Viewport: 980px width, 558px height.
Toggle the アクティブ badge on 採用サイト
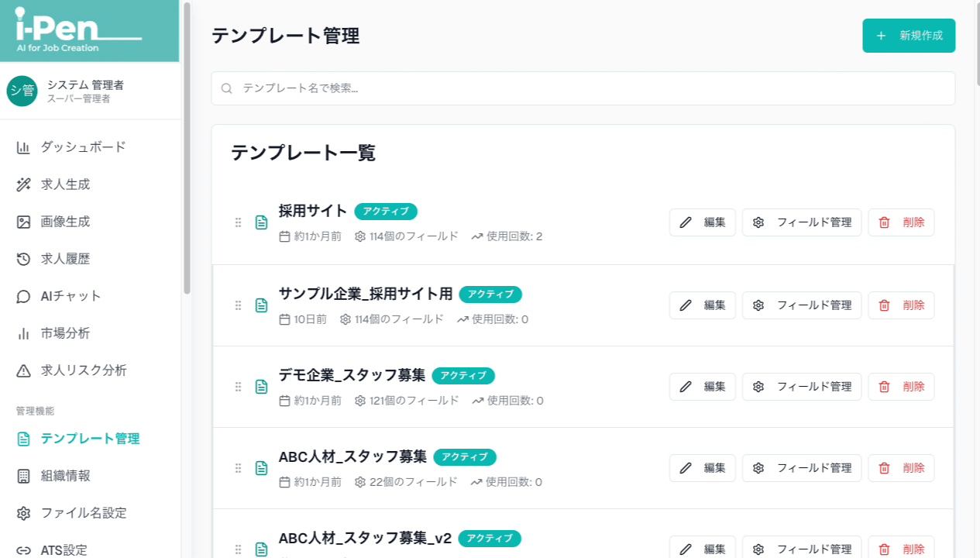pyautogui.click(x=386, y=211)
